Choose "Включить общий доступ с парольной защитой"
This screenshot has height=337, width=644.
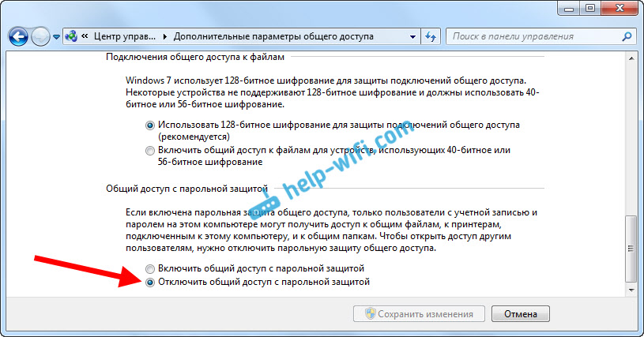[151, 269]
